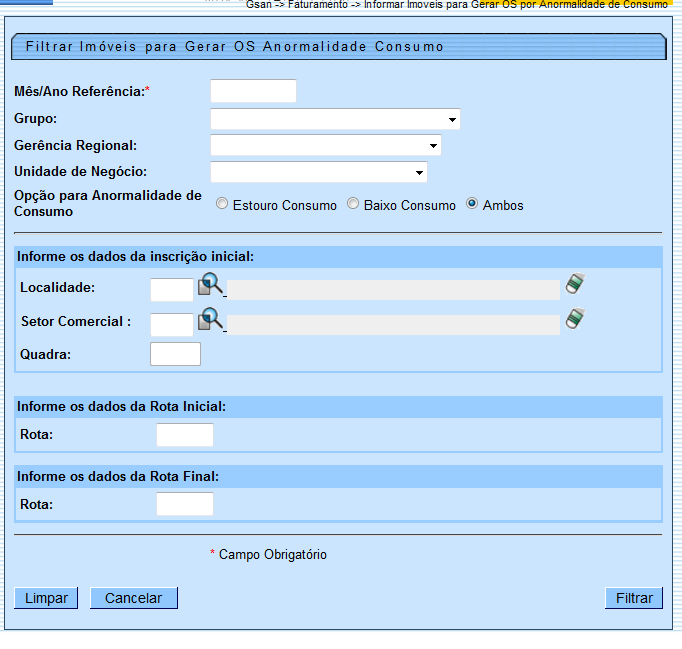Image resolution: width=682 pixels, height=649 pixels.
Task: Click the Rota Final input field
Action: [x=185, y=504]
